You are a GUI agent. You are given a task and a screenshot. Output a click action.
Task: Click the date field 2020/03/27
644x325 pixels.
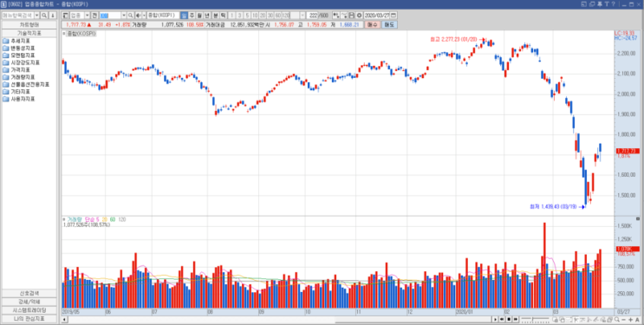click(377, 16)
